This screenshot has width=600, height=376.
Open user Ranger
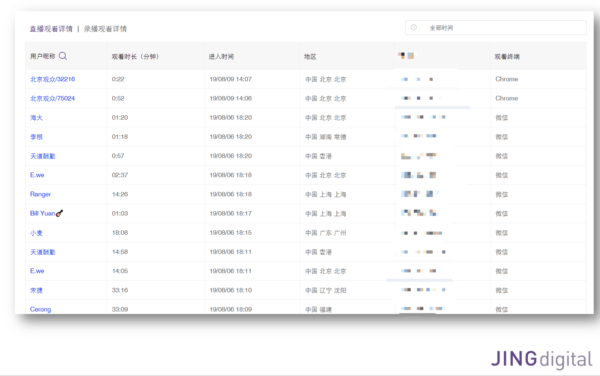coord(40,194)
